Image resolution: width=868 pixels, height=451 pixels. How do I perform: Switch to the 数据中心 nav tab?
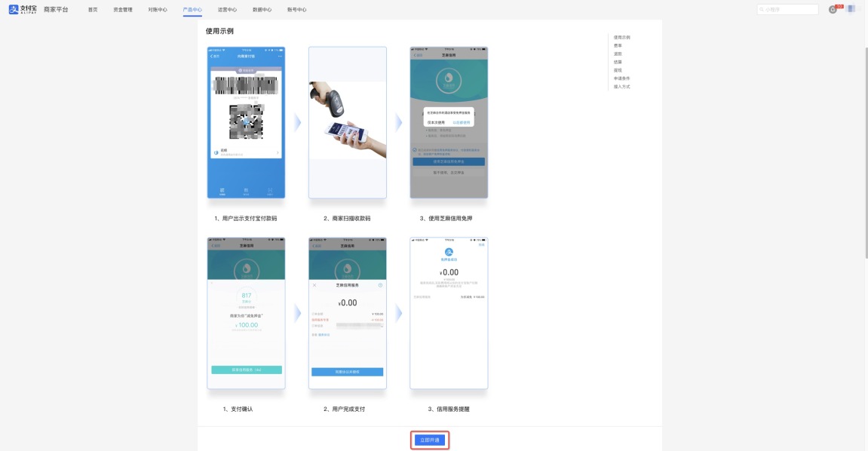[262, 9]
